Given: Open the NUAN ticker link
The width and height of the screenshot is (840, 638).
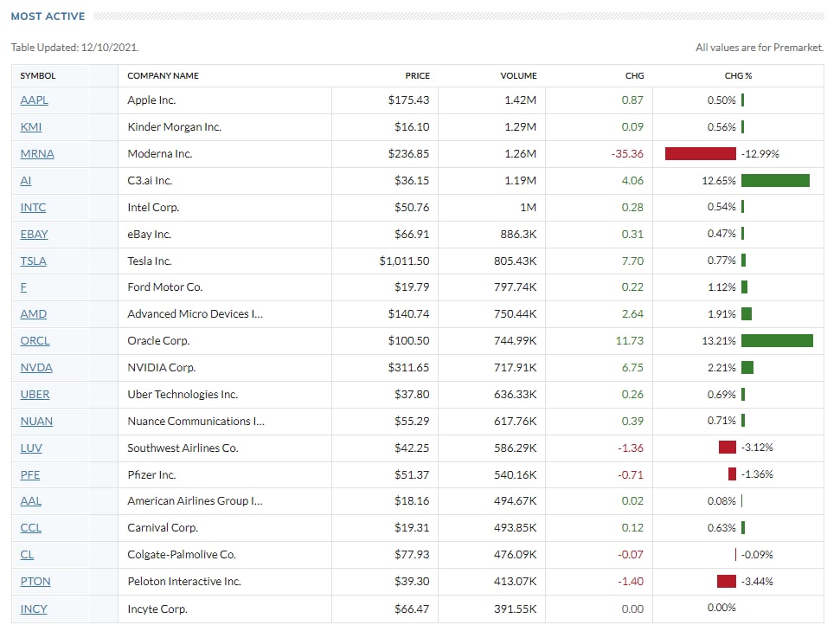Looking at the screenshot, I should (x=36, y=422).
